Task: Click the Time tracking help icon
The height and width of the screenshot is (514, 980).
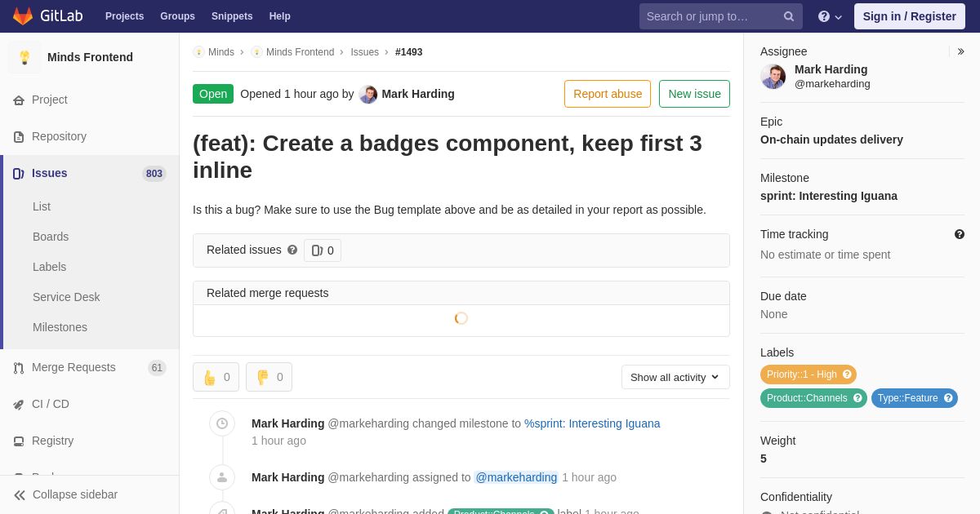Action: click(960, 234)
